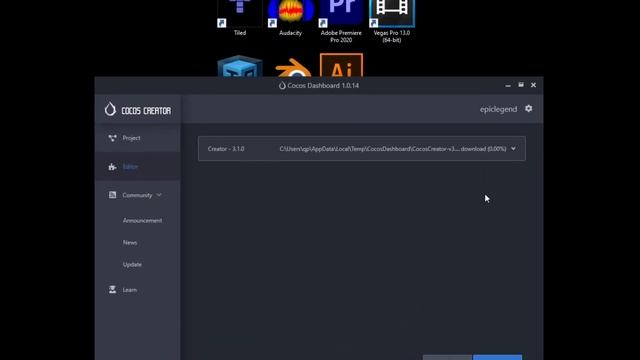Screen dimensions: 640x360
Task: Open Adobe Premiere Pro 2020 desktop shortcut
Action: coord(341,21)
